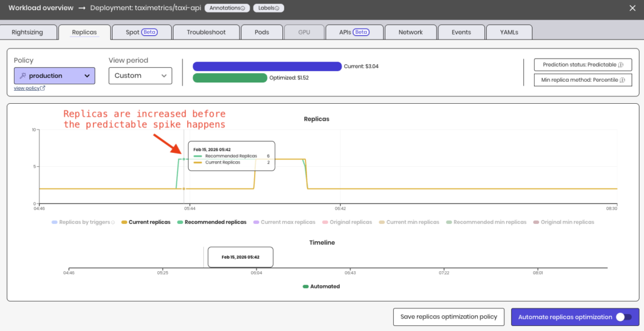Select the Spot Beta tab
The width and height of the screenshot is (644, 331).
point(140,32)
